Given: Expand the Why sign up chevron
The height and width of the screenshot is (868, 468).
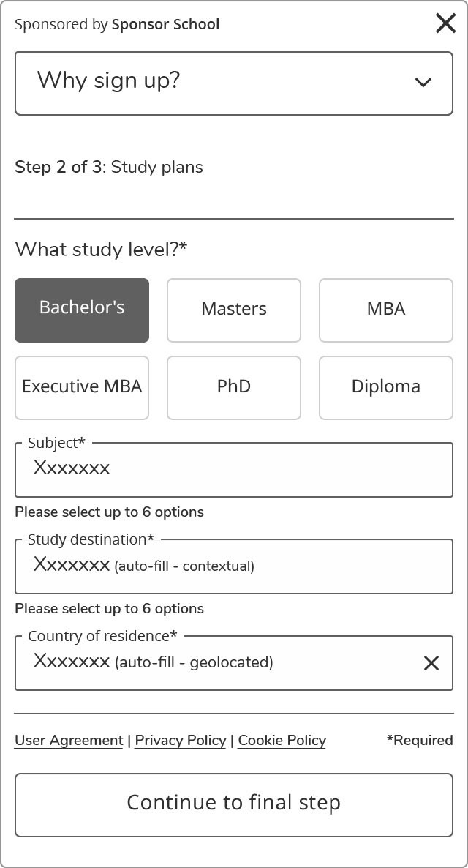Looking at the screenshot, I should click(423, 83).
